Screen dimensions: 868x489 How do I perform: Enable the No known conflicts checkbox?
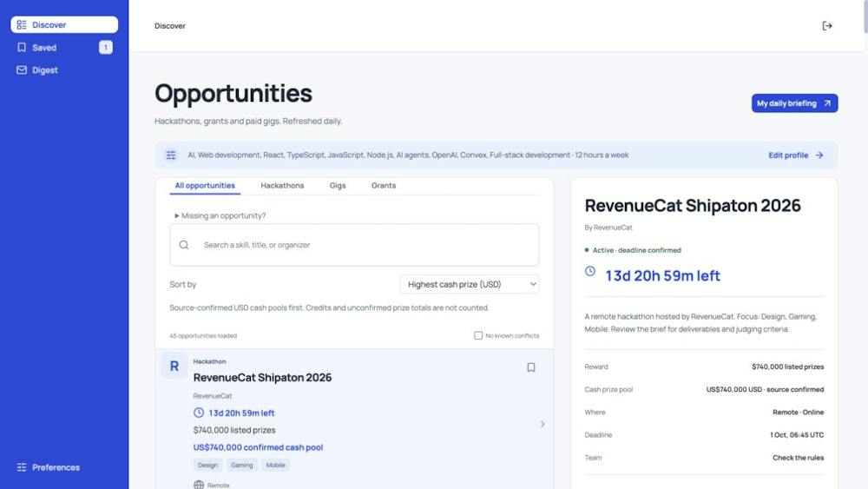[478, 335]
